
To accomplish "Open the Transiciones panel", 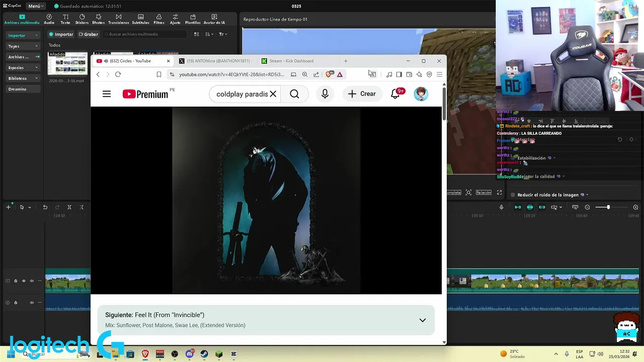I will point(119,19).
